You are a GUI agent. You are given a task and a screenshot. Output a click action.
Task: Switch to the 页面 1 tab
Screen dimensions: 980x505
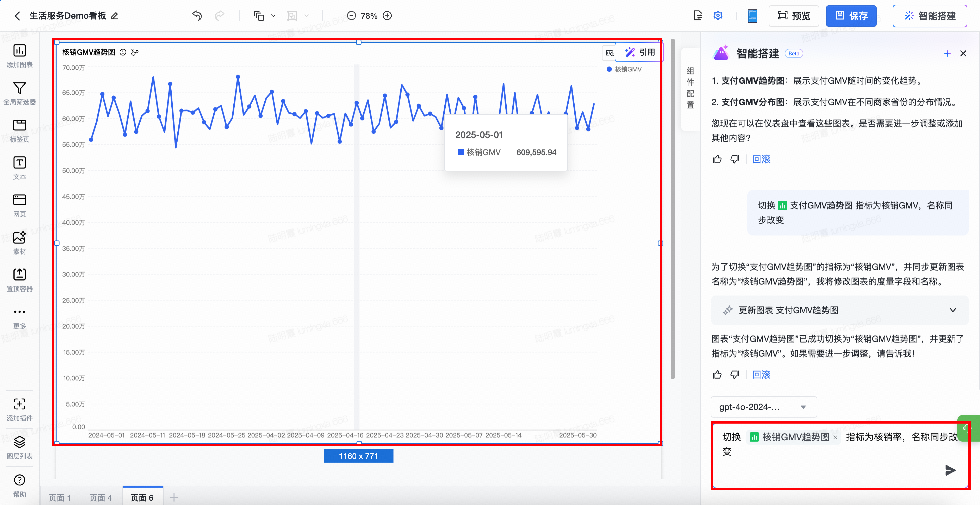coord(60,497)
